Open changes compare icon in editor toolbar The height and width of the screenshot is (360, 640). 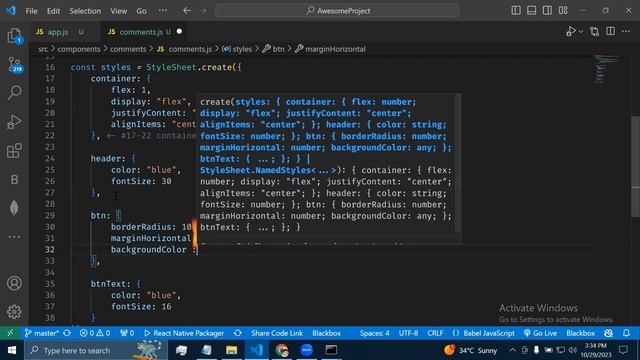(595, 31)
